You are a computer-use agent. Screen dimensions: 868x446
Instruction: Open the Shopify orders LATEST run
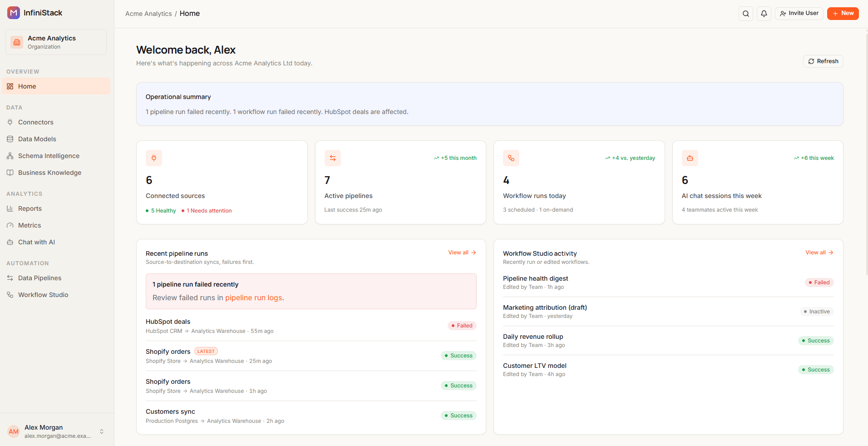coord(311,356)
